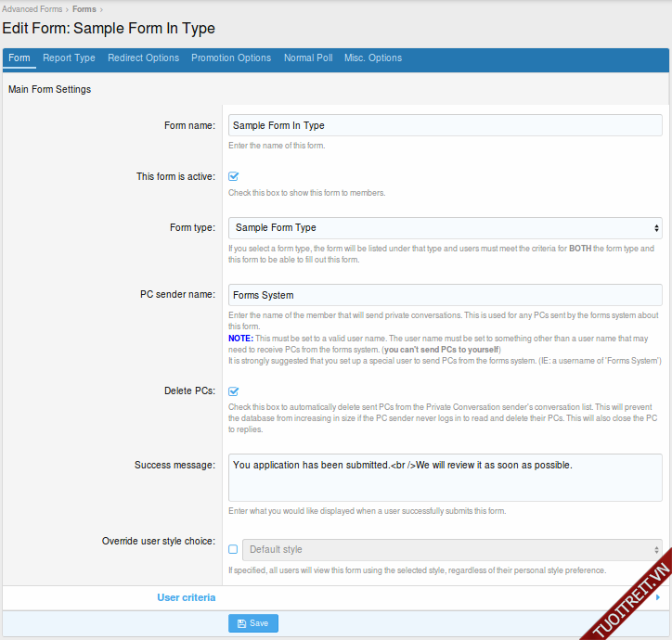Toggle the 'This form is active' checkbox

[x=234, y=176]
